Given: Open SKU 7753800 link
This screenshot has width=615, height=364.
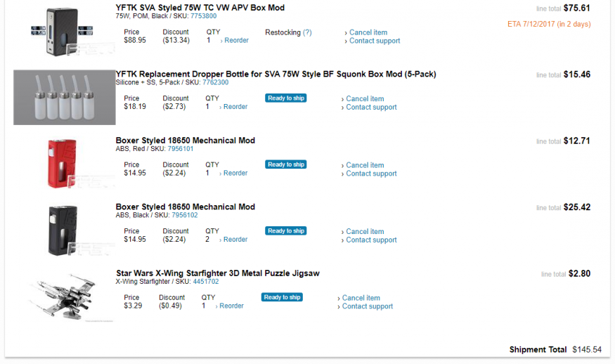Looking at the screenshot, I should click(x=203, y=16).
